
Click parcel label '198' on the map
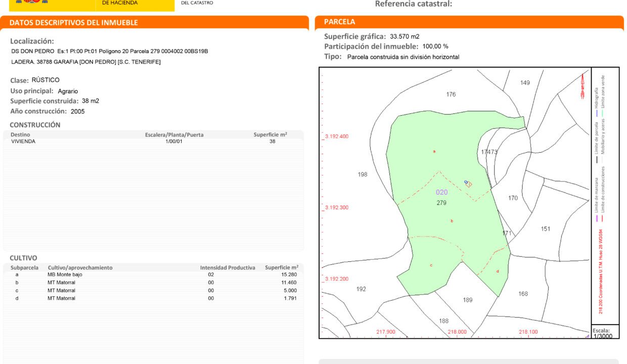(363, 174)
